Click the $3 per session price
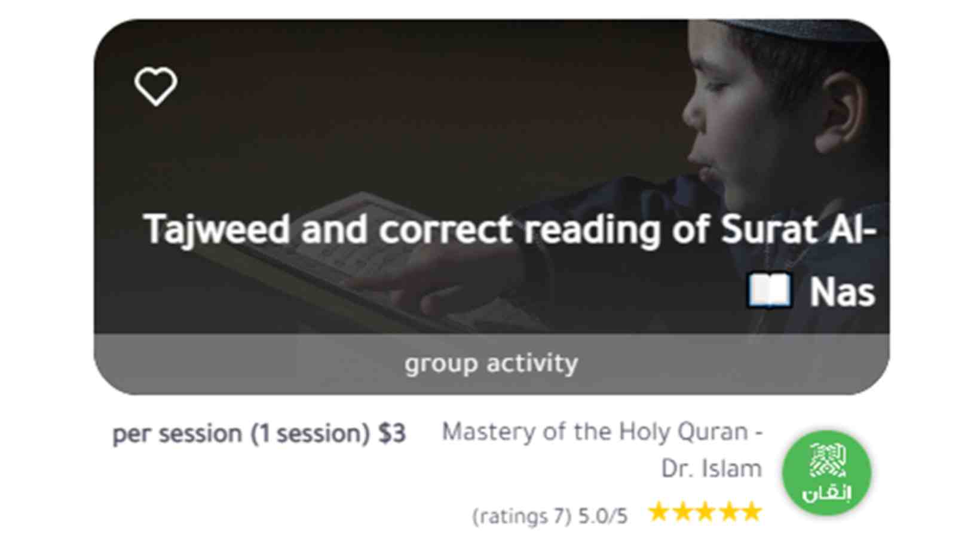This screenshot has height=543, width=980. (392, 434)
